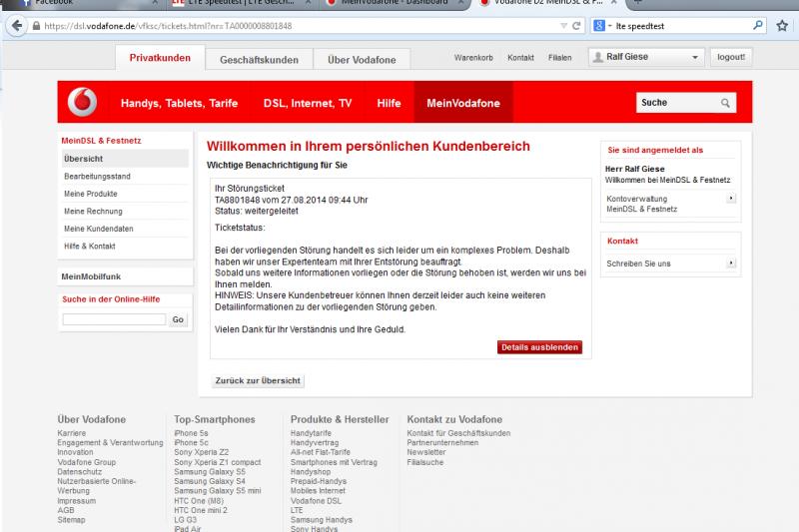The height and width of the screenshot is (532, 799).
Task: Click the Datenschutz footer link
Action: tap(80, 471)
